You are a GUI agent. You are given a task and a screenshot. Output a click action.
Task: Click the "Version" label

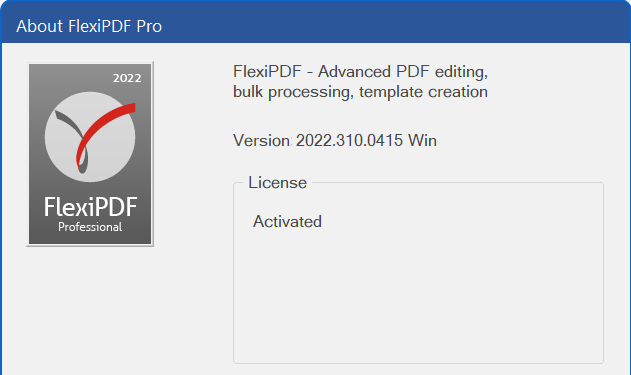pyautogui.click(x=262, y=141)
